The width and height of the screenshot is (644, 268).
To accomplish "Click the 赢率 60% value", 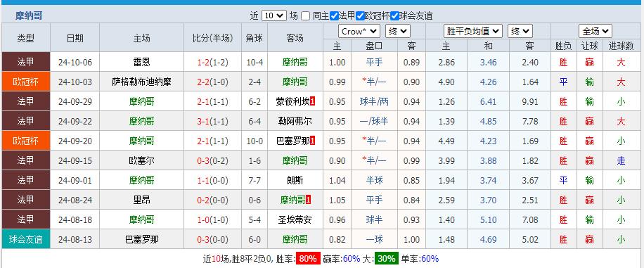I will point(351,259).
